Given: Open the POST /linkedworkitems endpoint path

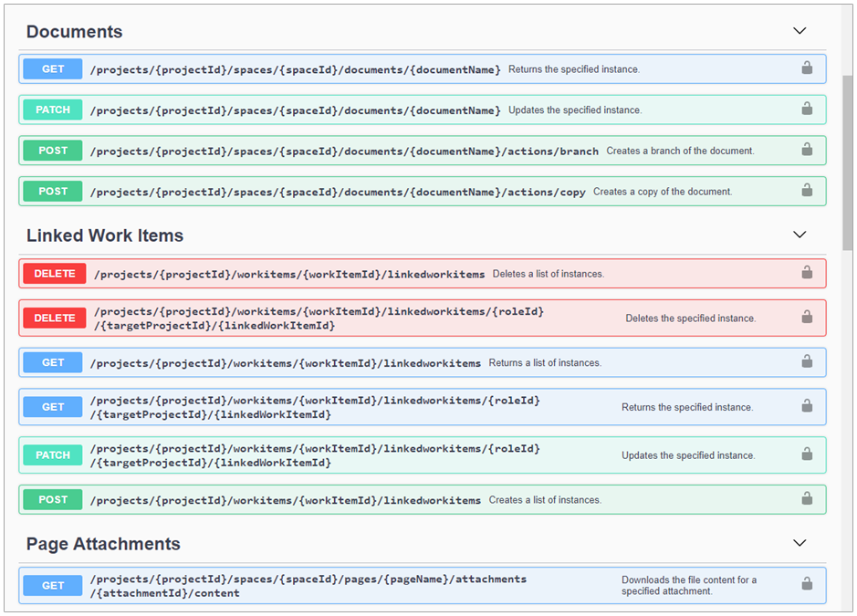Looking at the screenshot, I should (286, 500).
